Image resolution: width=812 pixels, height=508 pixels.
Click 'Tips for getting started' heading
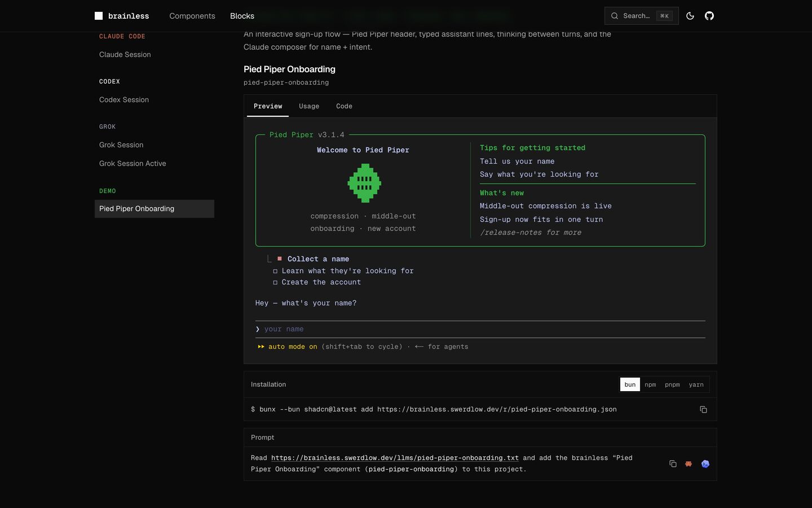532,148
